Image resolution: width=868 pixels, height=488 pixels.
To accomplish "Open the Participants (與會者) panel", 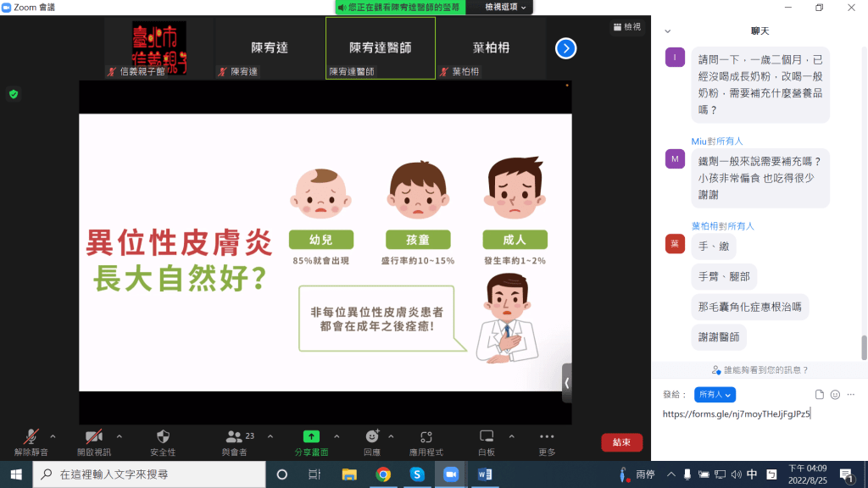I will [x=235, y=437].
